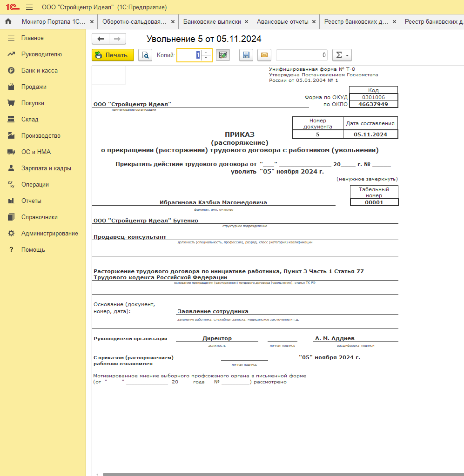Screen dimensions: 464x476
Task: Open the hamburger main menu icon
Action: 29,7
